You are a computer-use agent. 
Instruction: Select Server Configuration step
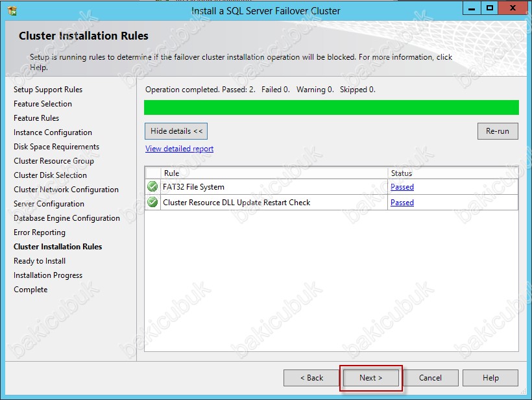pyautogui.click(x=49, y=203)
